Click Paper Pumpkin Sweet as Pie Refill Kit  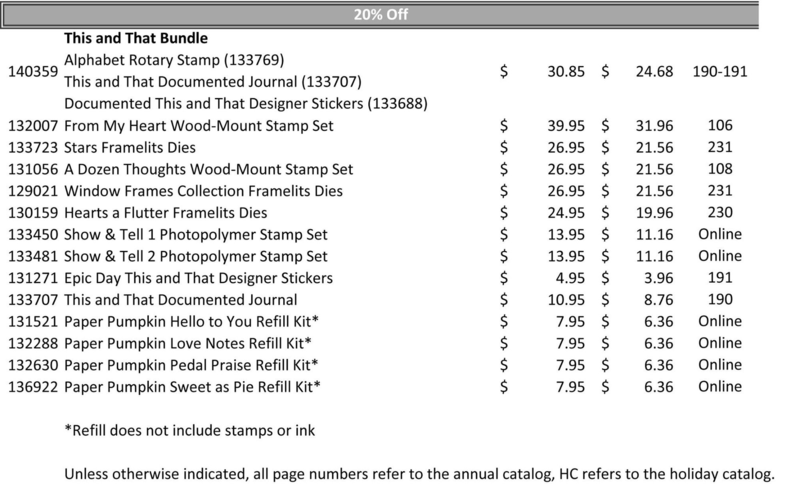[191, 387]
